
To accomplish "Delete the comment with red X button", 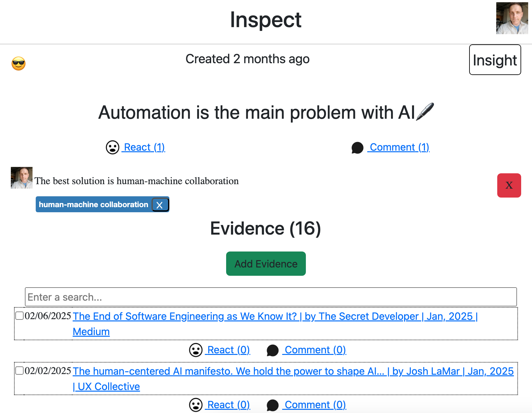I will click(x=509, y=185).
